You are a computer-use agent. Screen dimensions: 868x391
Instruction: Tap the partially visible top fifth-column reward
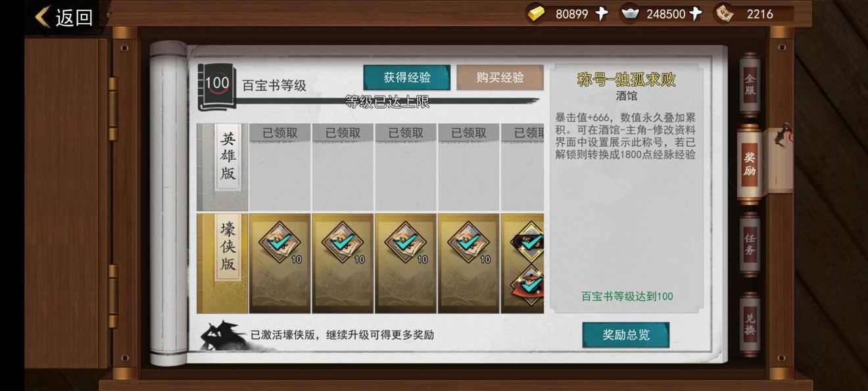(528, 241)
